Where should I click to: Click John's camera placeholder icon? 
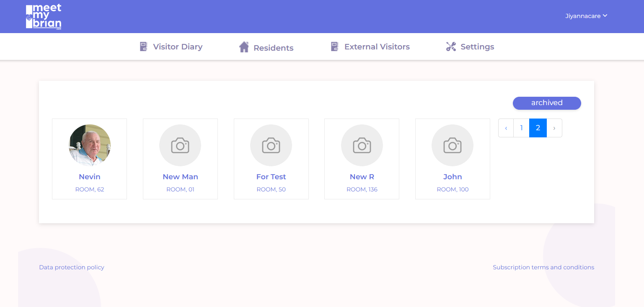pos(453,145)
